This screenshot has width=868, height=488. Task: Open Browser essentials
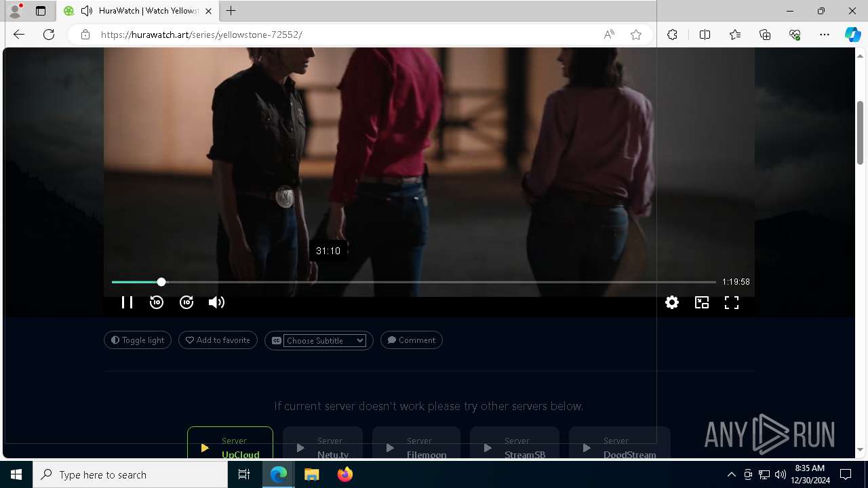click(795, 35)
